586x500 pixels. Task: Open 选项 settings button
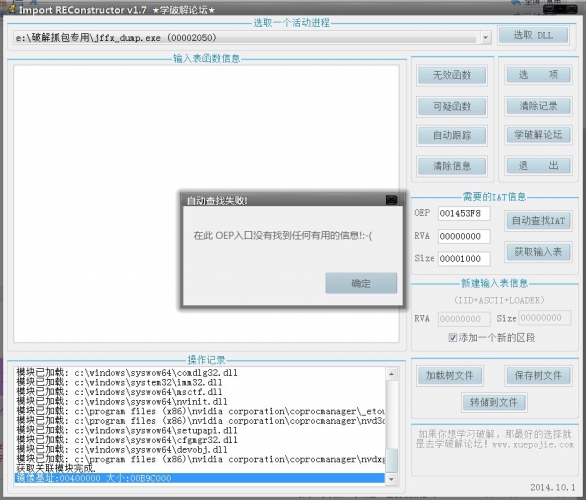pos(538,75)
